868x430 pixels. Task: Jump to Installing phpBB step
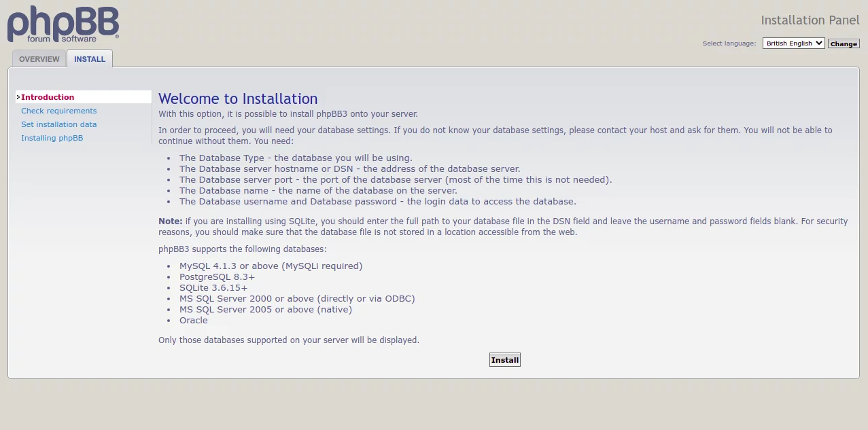pyautogui.click(x=52, y=138)
